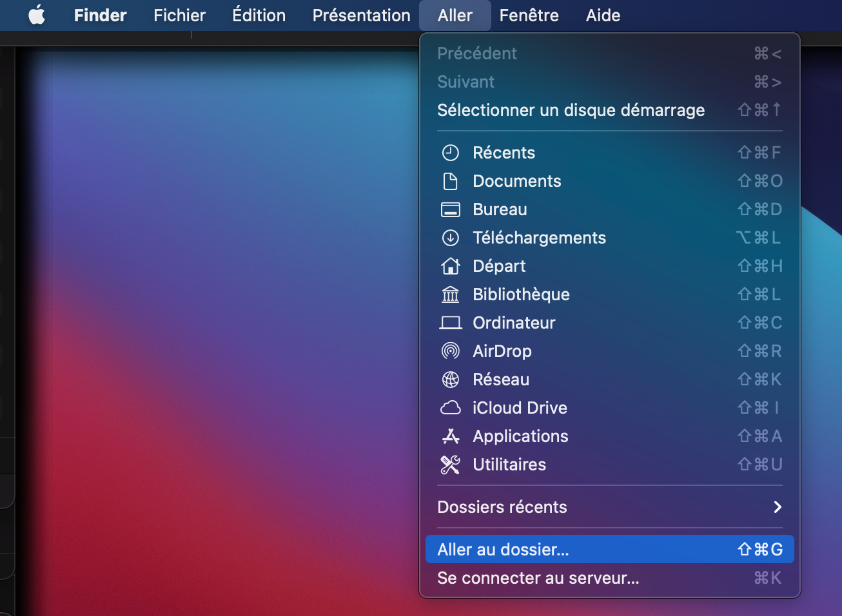Expand the Dossiers récents submenu arrow
The height and width of the screenshot is (616, 842).
pyautogui.click(x=778, y=507)
